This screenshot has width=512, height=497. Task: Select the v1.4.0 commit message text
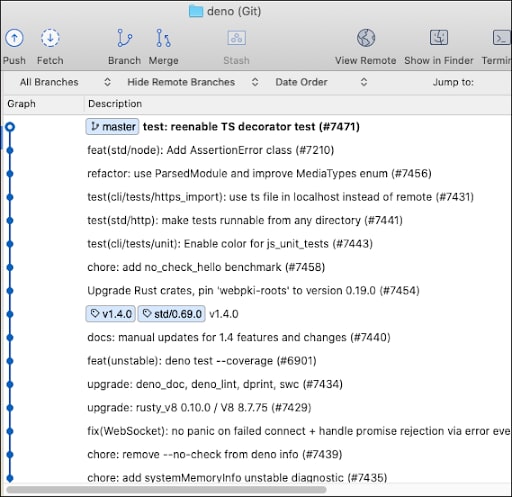point(224,314)
